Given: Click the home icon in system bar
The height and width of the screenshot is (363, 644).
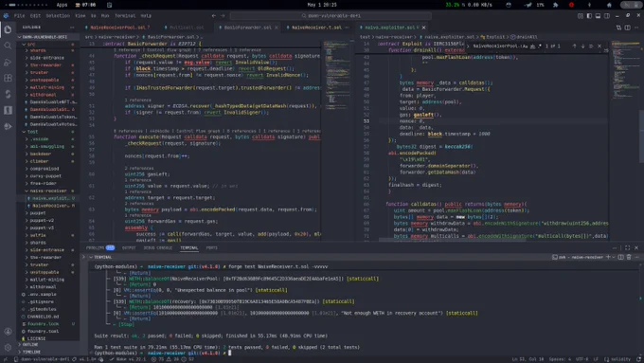Looking at the screenshot, I should pos(609,5).
